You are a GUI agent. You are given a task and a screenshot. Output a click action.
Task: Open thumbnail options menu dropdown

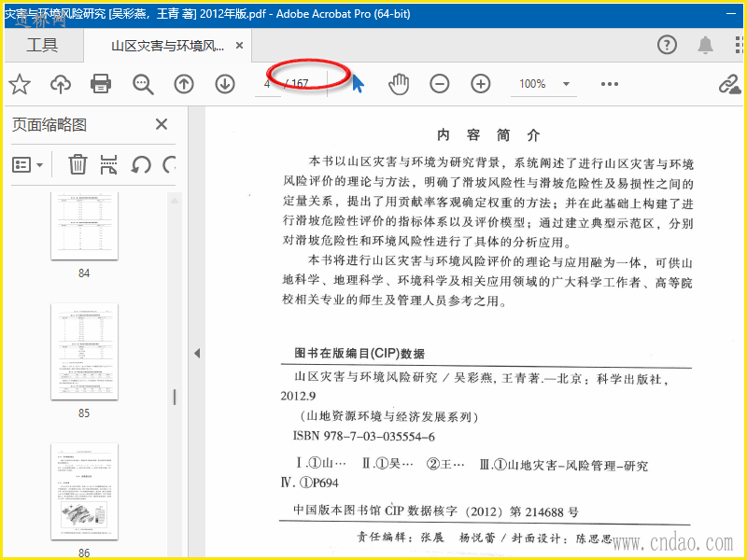tap(28, 165)
